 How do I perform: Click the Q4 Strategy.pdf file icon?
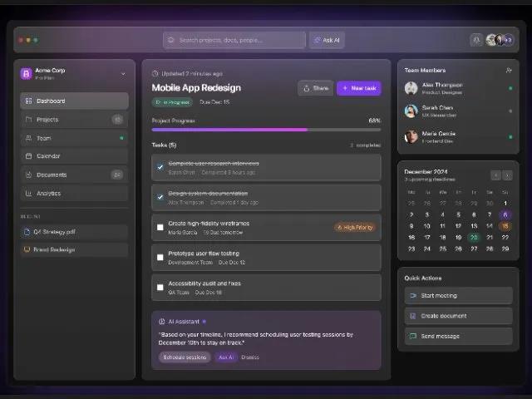tap(27, 232)
